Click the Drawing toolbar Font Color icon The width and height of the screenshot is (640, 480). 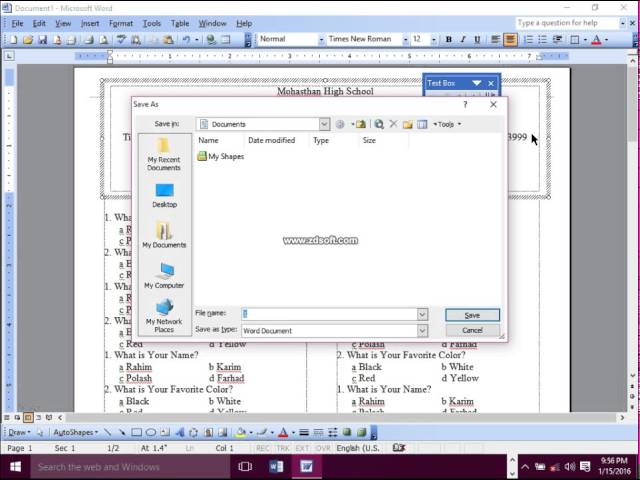(283, 432)
